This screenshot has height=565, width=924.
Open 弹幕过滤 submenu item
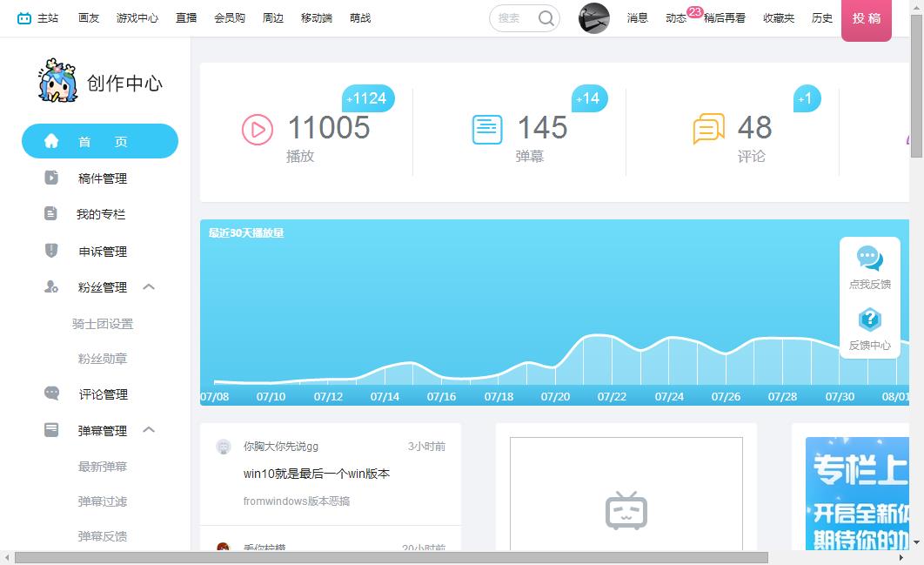point(103,501)
